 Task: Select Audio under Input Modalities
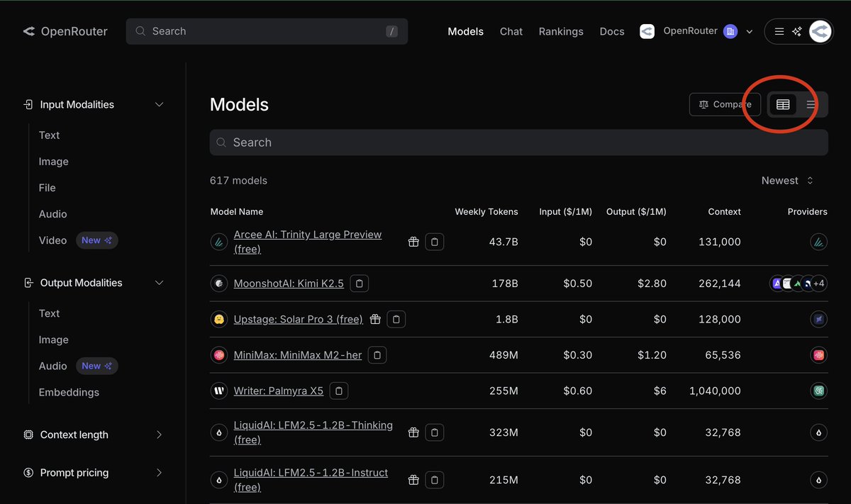click(x=52, y=214)
